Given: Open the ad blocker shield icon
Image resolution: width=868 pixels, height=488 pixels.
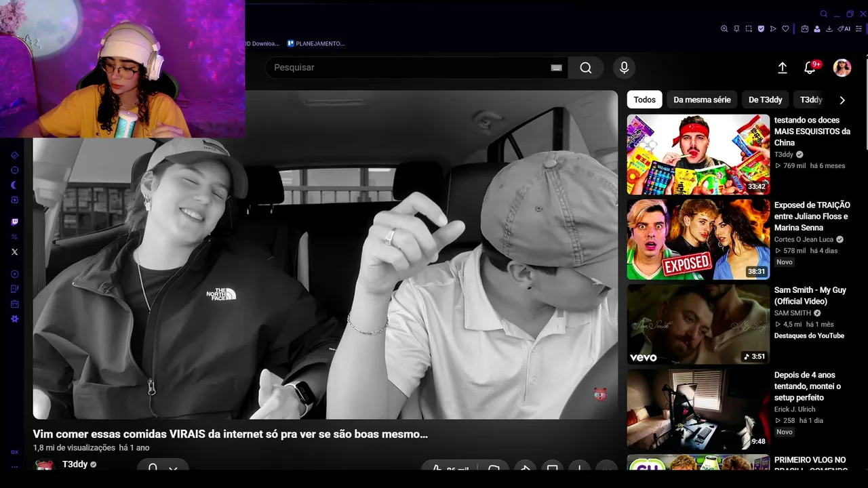Looking at the screenshot, I should pos(761,29).
